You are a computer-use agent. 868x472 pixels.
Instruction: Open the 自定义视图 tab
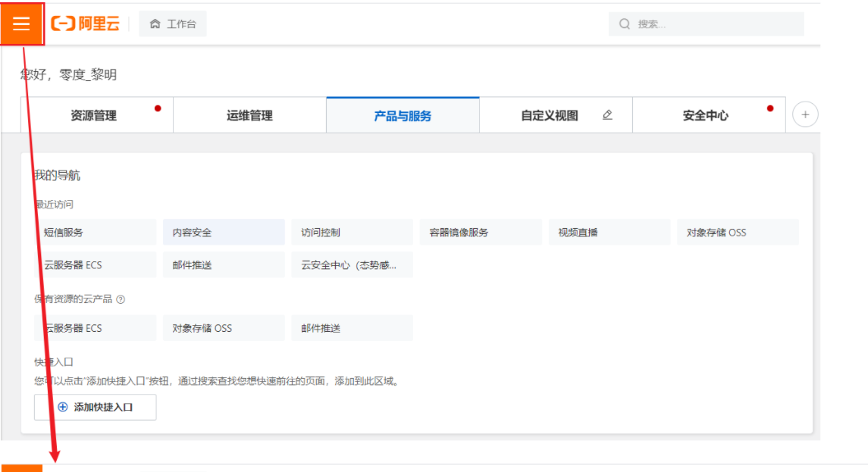[x=556, y=115]
